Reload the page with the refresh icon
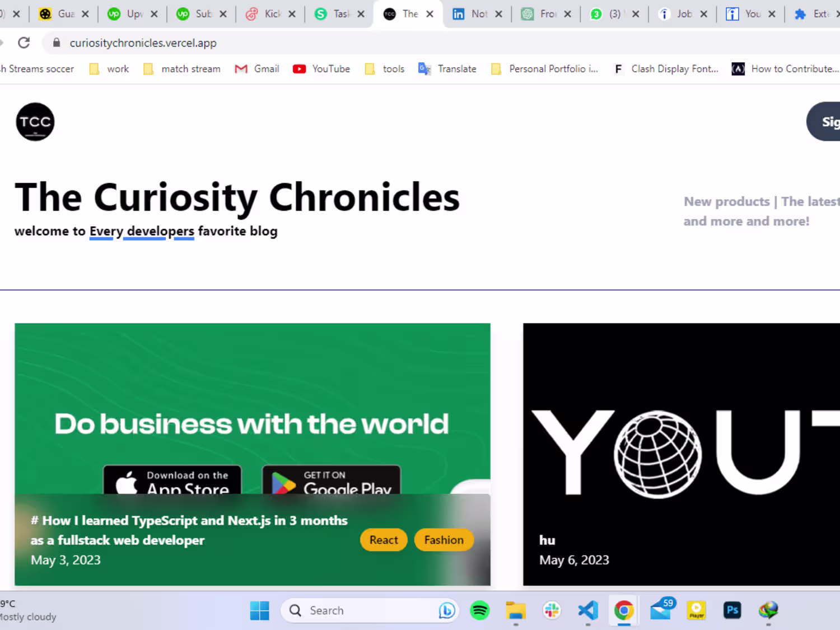 click(x=24, y=43)
